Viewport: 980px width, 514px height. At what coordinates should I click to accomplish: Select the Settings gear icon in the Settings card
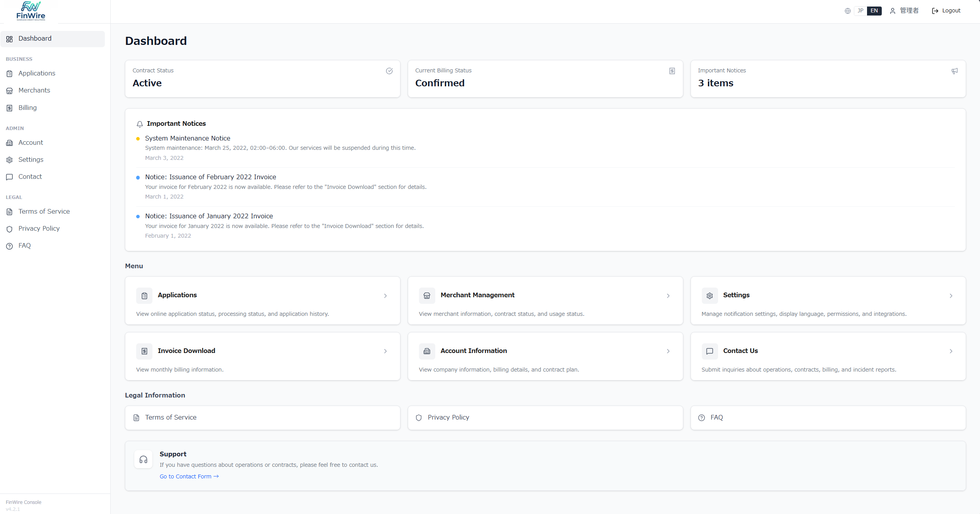[x=710, y=295]
